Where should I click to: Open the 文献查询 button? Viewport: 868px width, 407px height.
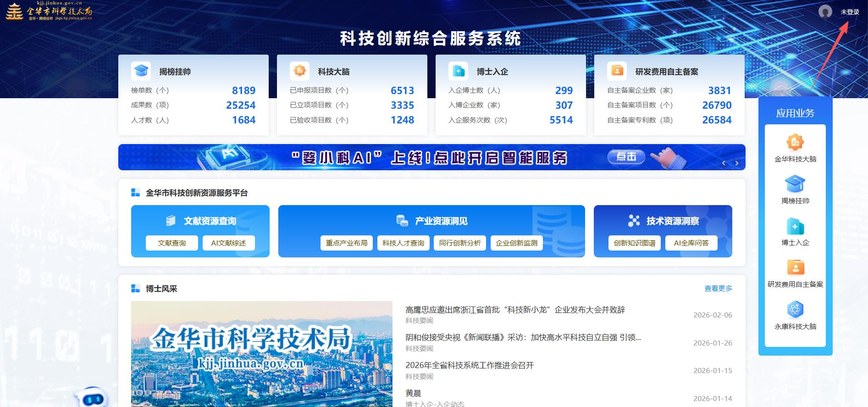pos(172,243)
